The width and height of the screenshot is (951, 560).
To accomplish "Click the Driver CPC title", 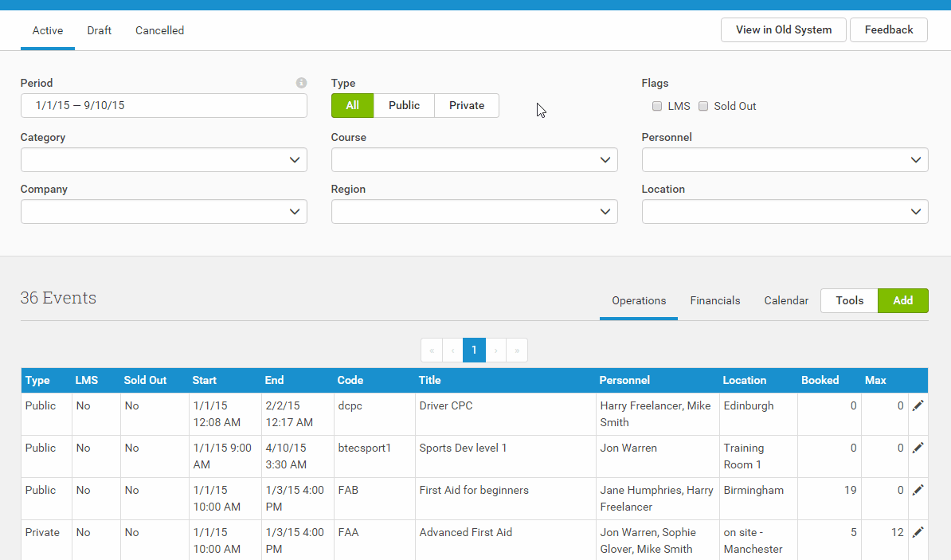I will click(x=446, y=406).
